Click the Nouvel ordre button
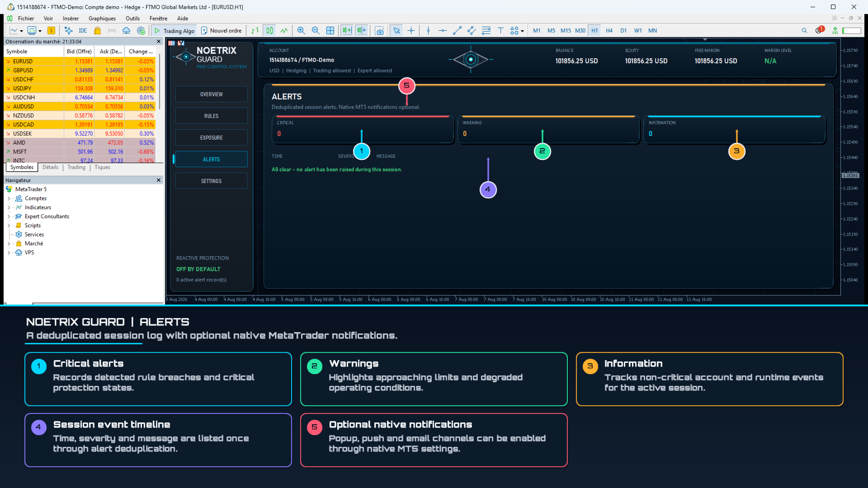The width and height of the screenshot is (868, 488). click(x=222, y=31)
